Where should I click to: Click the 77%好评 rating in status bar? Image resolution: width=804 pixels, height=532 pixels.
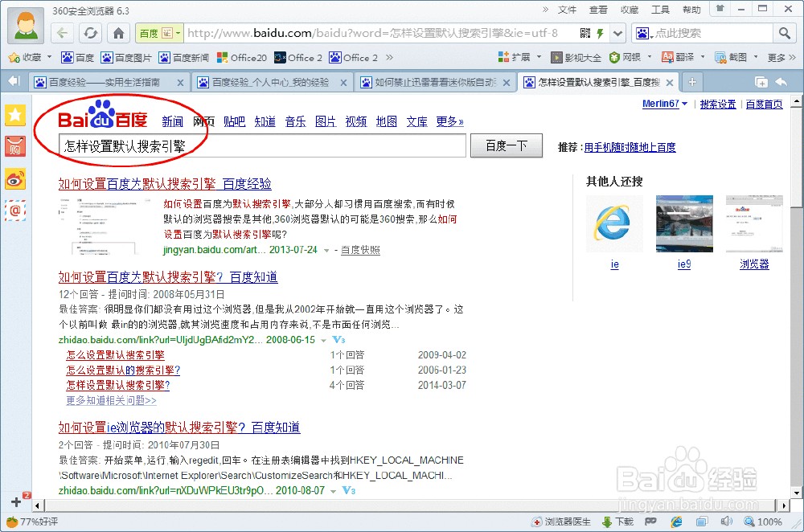[x=32, y=522]
